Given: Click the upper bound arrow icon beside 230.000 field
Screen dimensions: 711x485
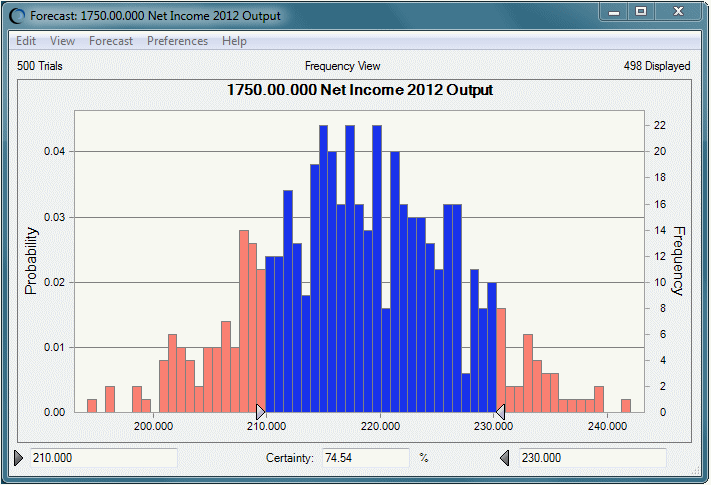Looking at the screenshot, I should pyautogui.click(x=505, y=458).
